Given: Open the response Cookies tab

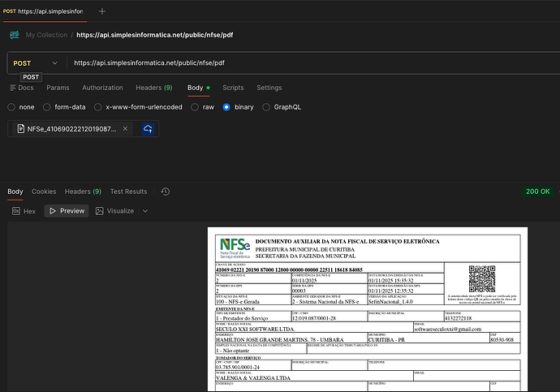Looking at the screenshot, I should pyautogui.click(x=44, y=192).
